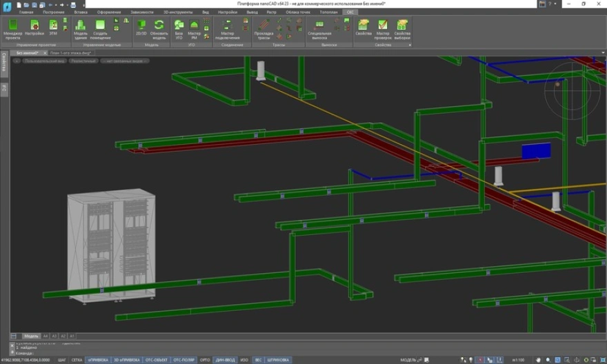Open the Реалистичный visual style dropdown

pos(84,61)
